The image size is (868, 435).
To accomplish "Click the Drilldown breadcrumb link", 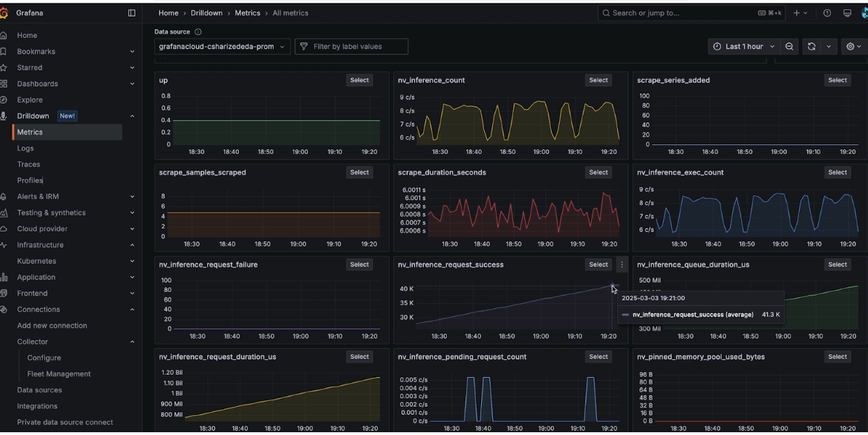I will [206, 13].
